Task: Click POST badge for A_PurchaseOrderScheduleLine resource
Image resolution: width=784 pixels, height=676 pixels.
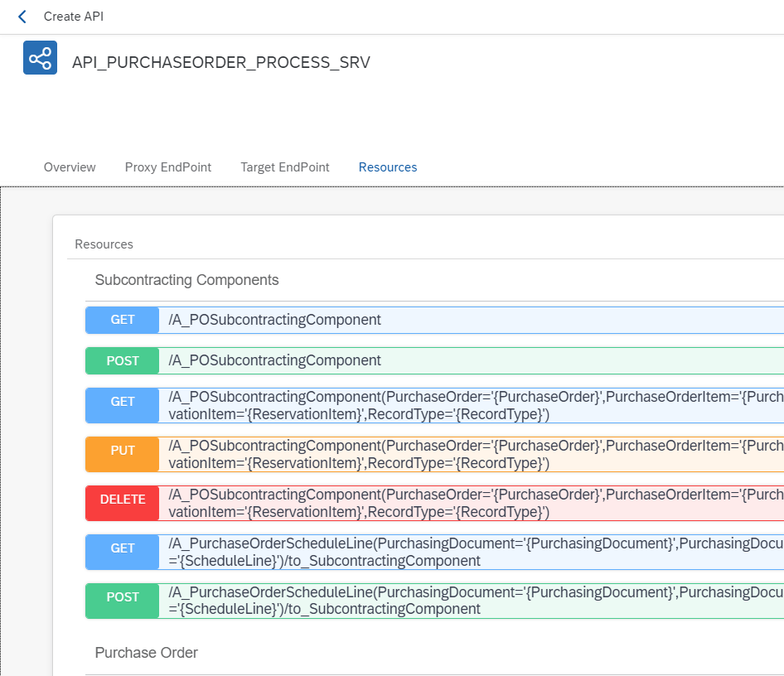Action: 123,597
